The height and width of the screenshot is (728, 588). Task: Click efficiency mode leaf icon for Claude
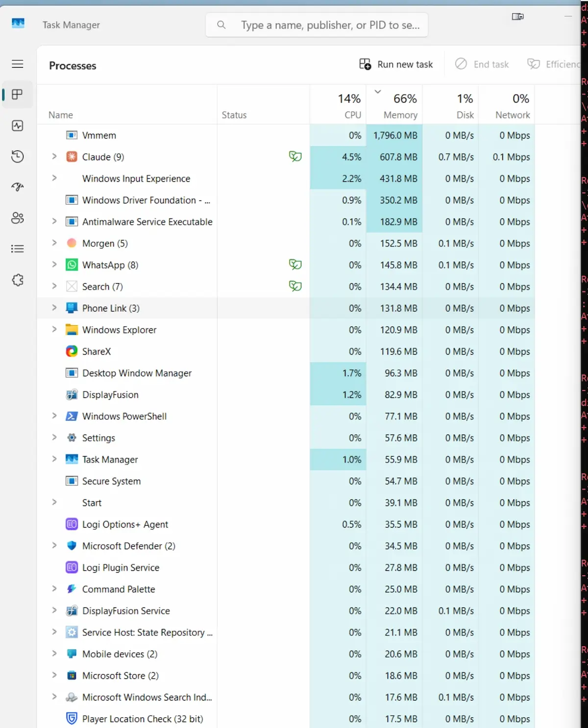click(x=295, y=156)
